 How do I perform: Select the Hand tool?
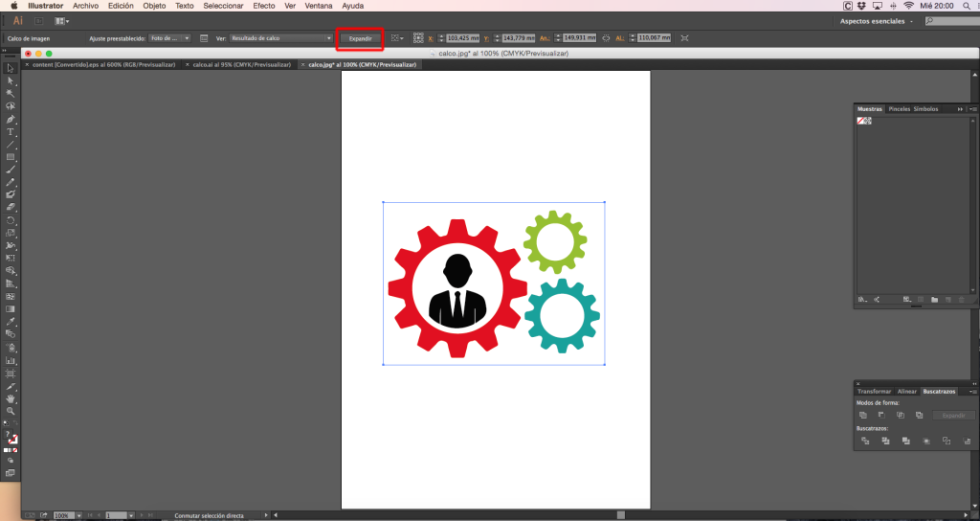point(11,397)
